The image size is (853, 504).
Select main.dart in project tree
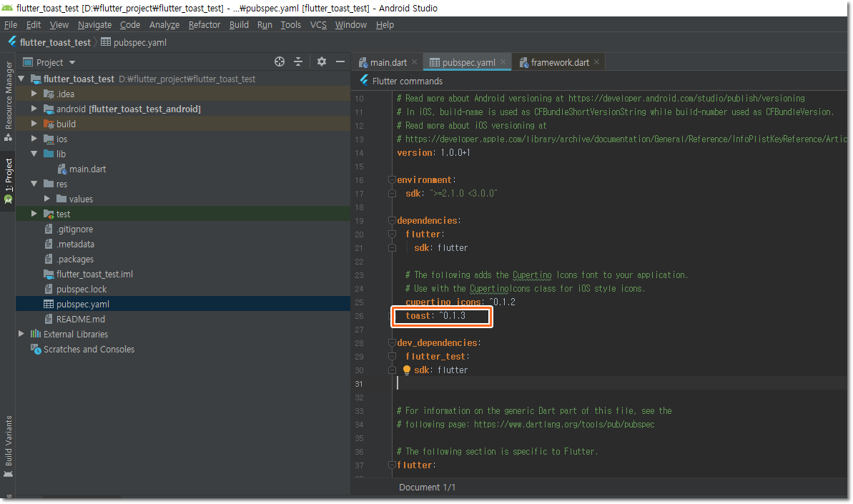pos(87,169)
